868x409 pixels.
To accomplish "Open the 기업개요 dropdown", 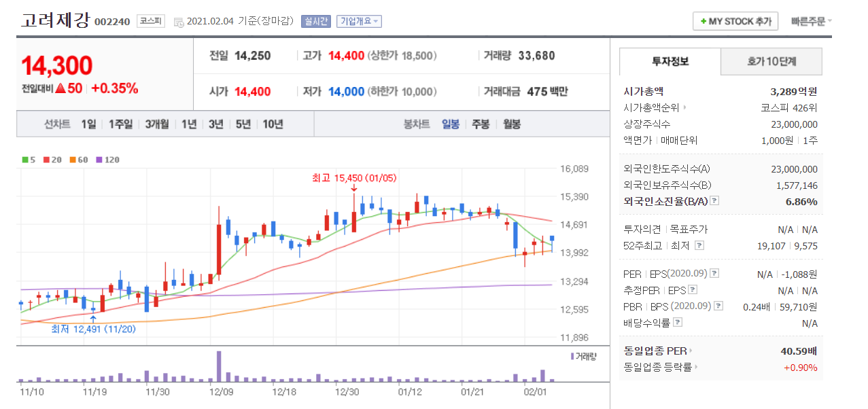I will click(x=359, y=21).
